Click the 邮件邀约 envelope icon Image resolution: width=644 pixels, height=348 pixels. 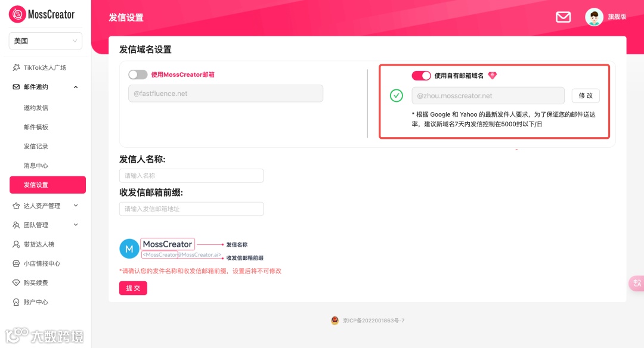pos(16,87)
